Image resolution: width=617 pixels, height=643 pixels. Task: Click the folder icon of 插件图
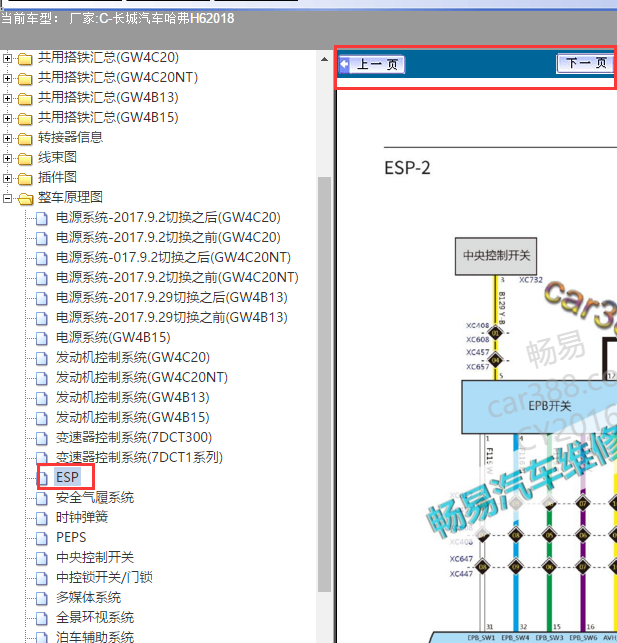click(25, 179)
